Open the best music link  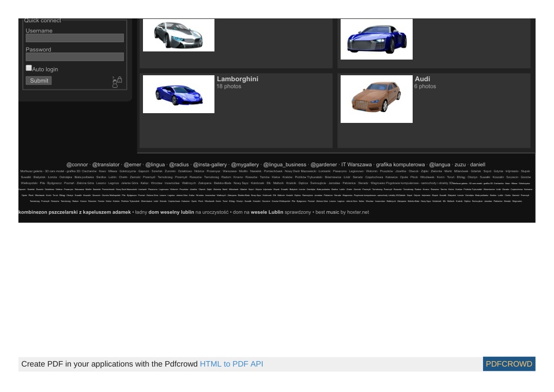[x=327, y=212]
